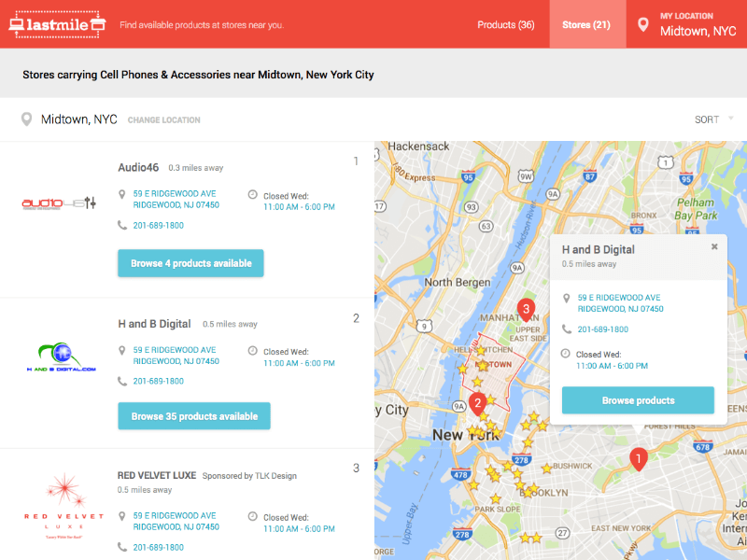Click the H and B Digital logo
The height and width of the screenshot is (560, 747).
point(62,357)
